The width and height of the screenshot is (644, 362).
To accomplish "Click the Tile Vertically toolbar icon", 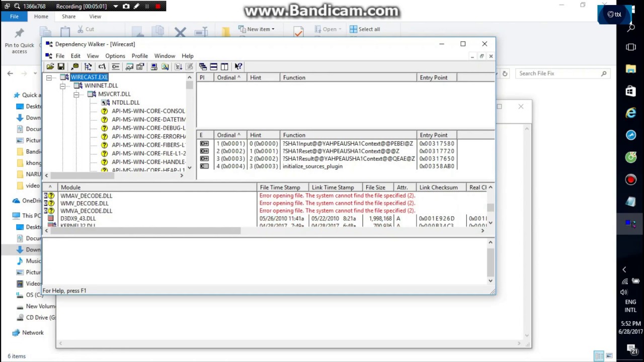I will (224, 66).
